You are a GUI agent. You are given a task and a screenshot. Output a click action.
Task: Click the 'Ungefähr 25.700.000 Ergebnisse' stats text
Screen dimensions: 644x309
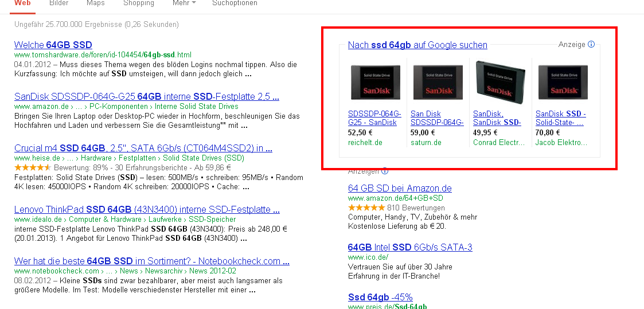pyautogui.click(x=96, y=25)
